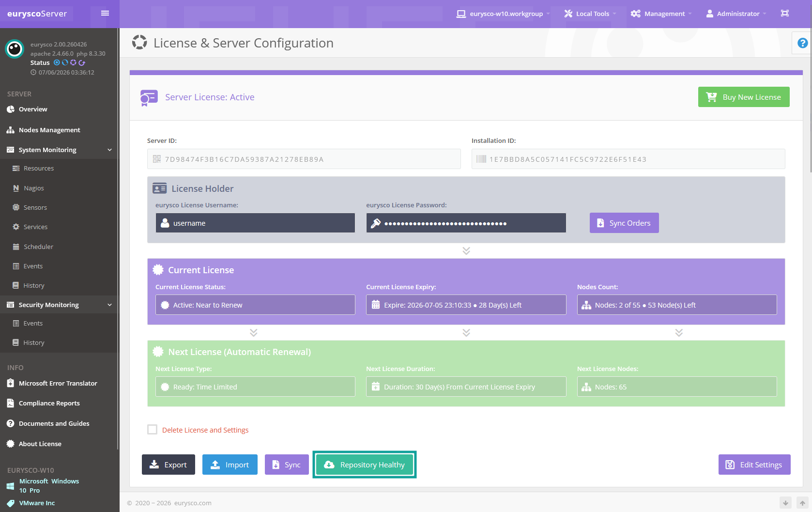Click the Server ID QR code icon
Viewport: 812px width, 512px height.
click(x=157, y=159)
